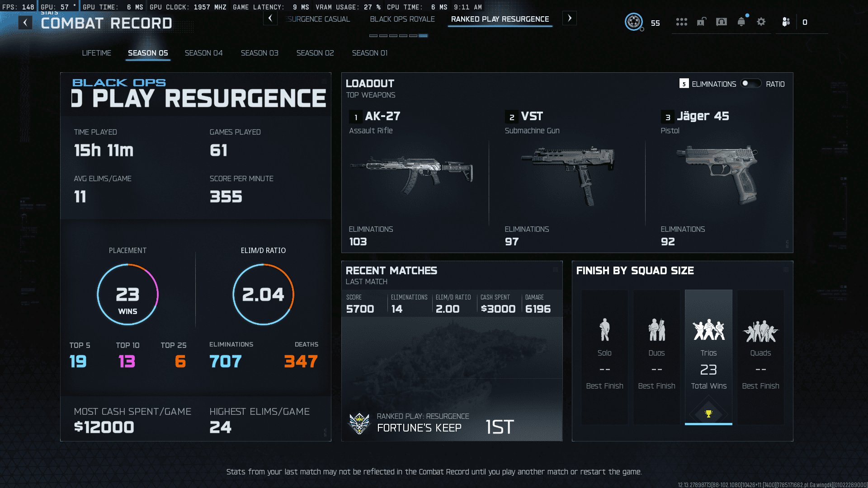Switch to the Season 02 tab
The image size is (868, 488).
click(x=315, y=53)
